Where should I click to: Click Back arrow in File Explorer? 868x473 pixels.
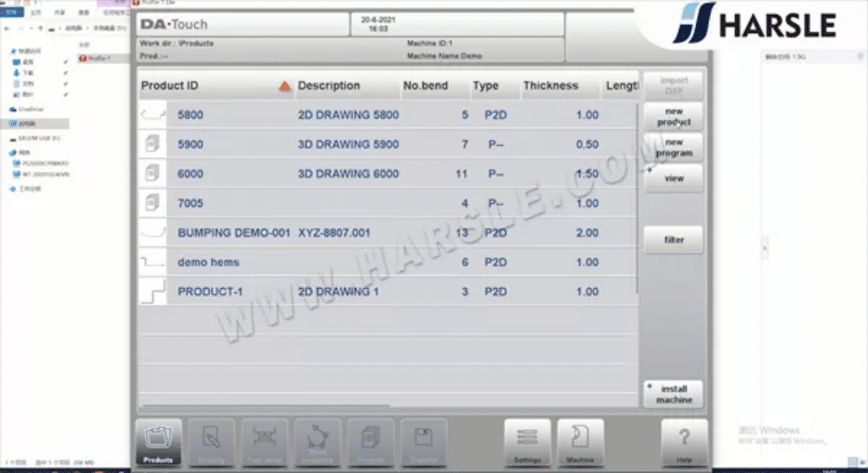point(7,29)
